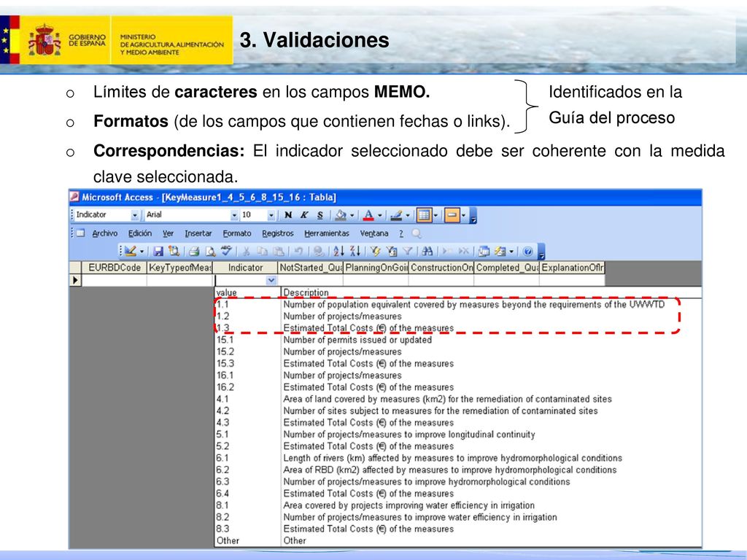Open the Herramientas menu

tap(327, 233)
